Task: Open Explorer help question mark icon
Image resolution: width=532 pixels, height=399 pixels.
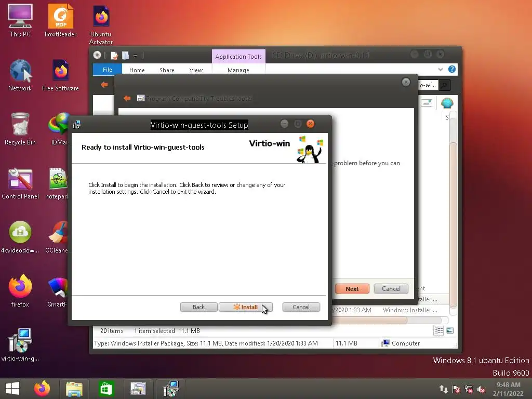Action: (452, 69)
